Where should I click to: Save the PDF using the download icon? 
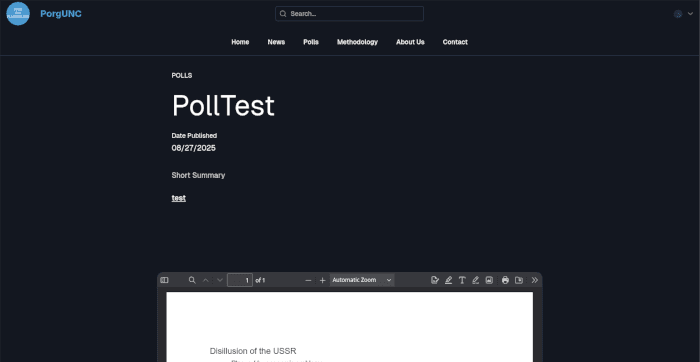coord(519,280)
